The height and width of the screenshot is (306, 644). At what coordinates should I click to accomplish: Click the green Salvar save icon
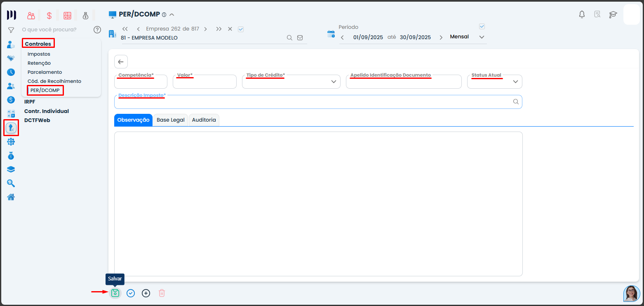coord(115,293)
